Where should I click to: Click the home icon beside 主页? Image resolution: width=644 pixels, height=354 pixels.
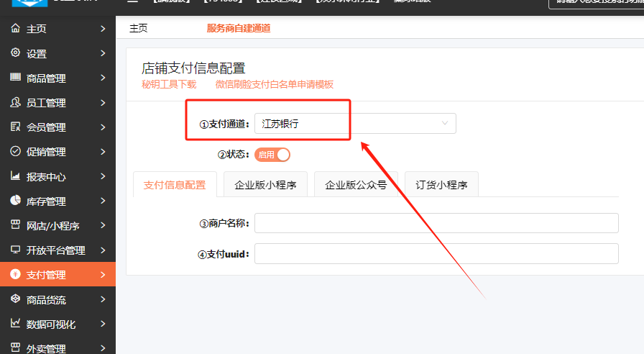pos(15,29)
